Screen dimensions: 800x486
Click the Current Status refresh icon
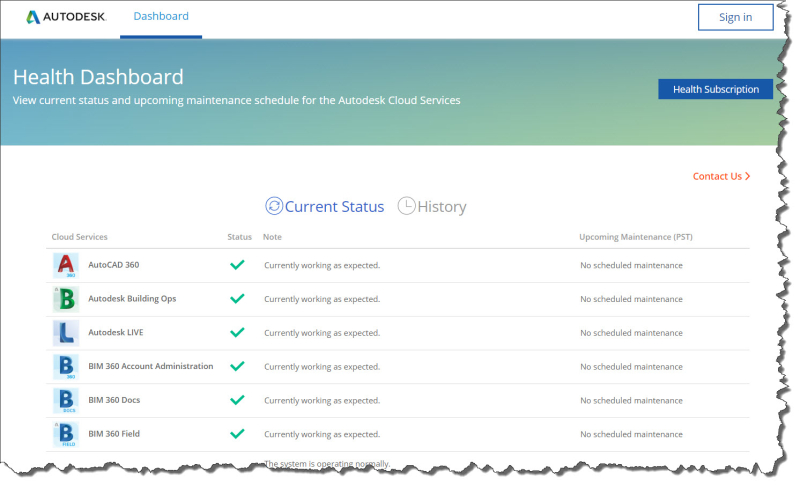tap(274, 206)
